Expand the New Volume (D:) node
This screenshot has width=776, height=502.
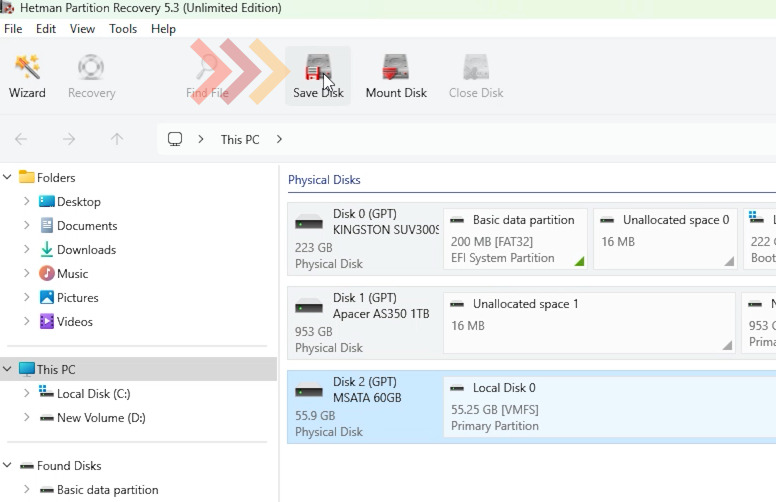pos(27,417)
